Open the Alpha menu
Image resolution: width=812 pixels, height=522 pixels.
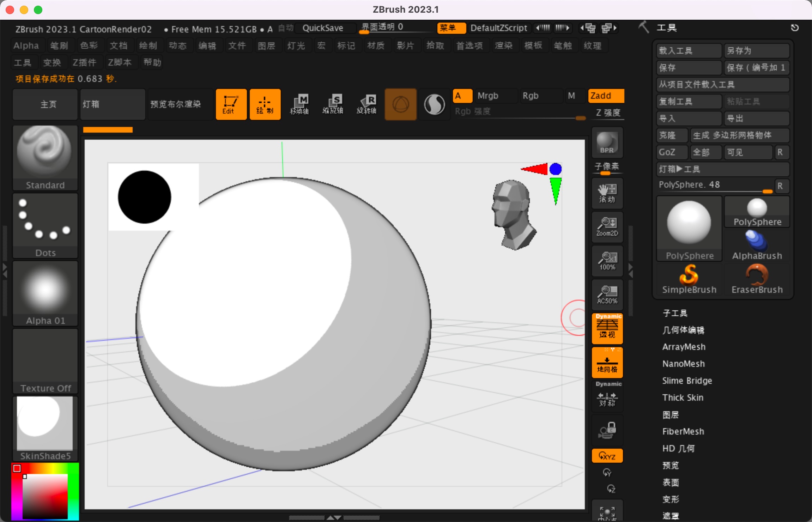[x=26, y=45]
